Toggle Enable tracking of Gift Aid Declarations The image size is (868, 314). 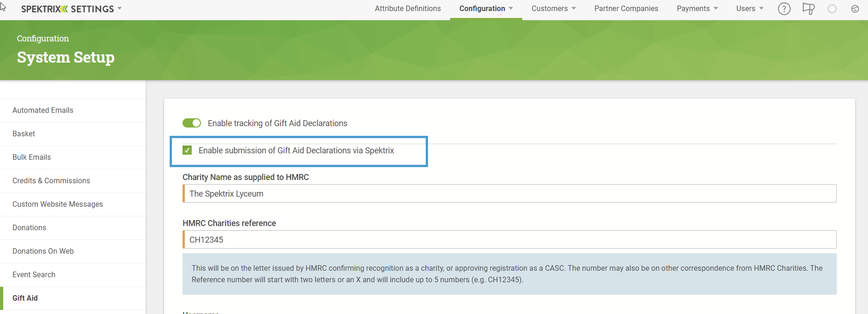pyautogui.click(x=192, y=123)
